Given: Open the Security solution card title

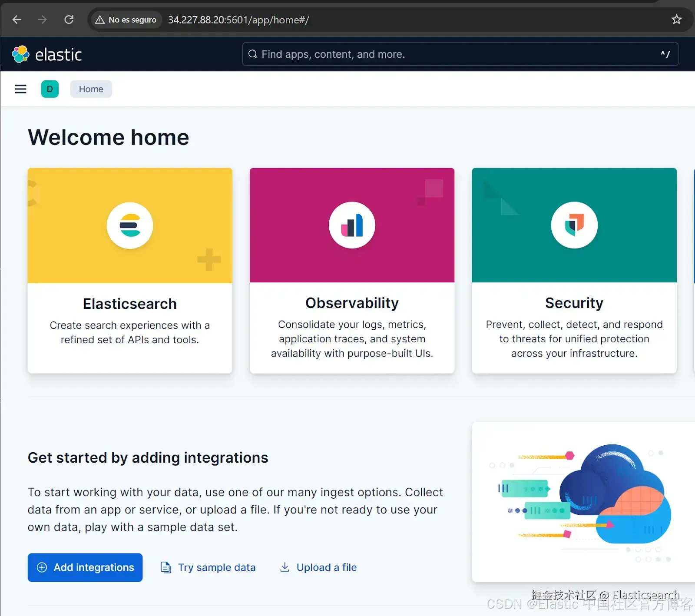Looking at the screenshot, I should tap(574, 303).
